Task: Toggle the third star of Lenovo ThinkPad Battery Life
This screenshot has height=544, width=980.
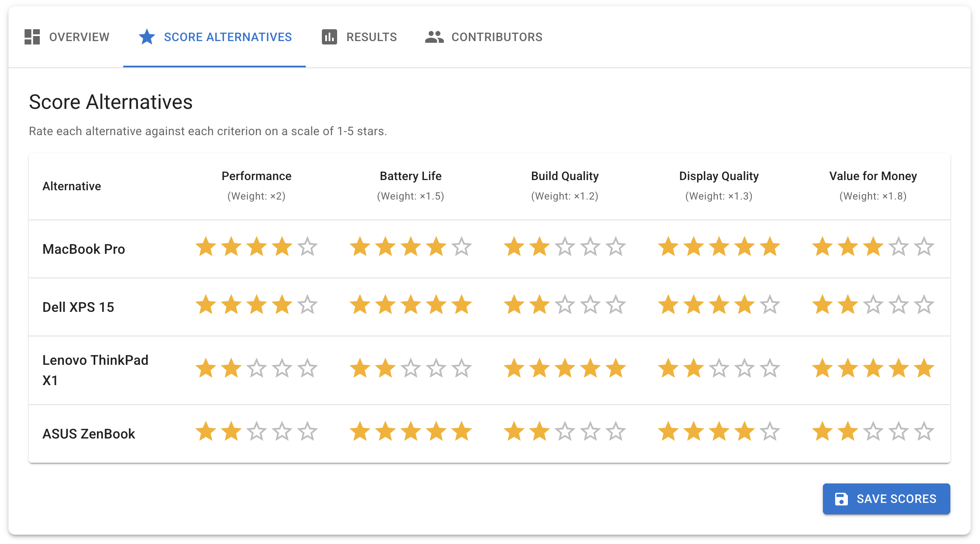Action: point(411,369)
